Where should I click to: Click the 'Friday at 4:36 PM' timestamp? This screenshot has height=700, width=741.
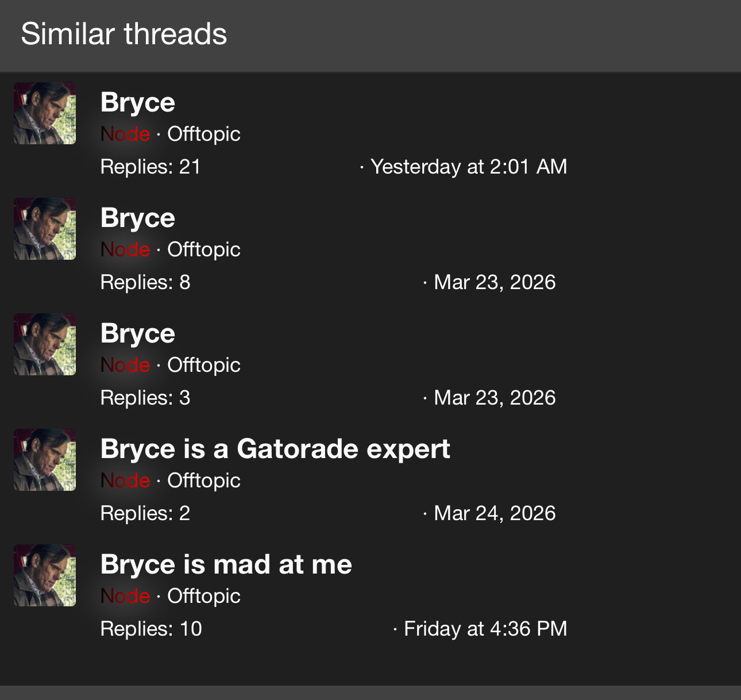485,629
